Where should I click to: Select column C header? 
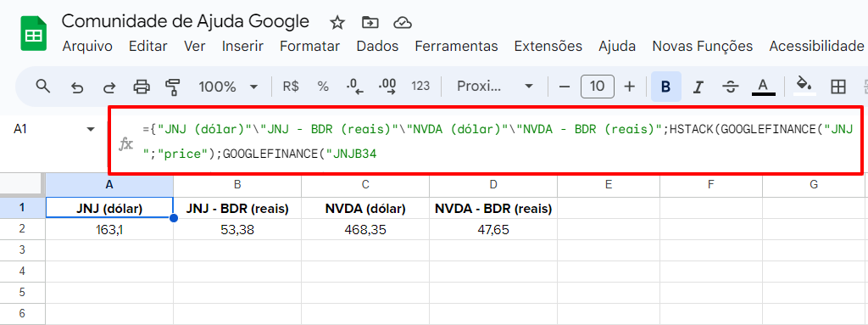[365, 185]
